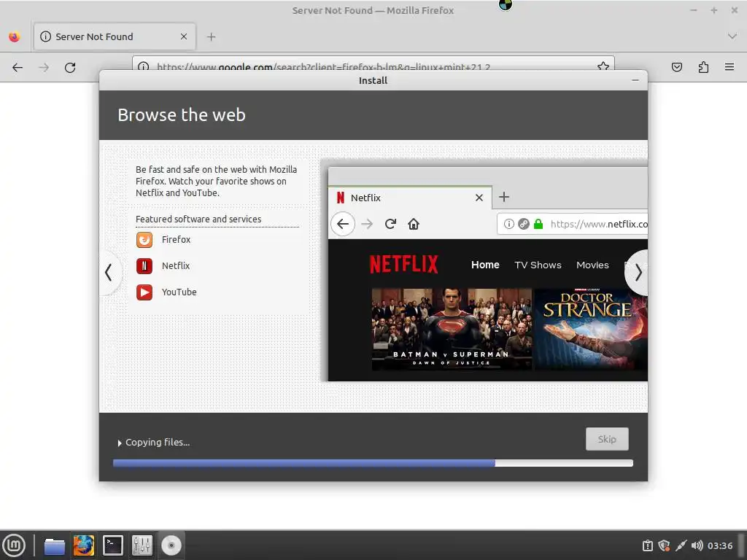Open the file manager from the panel
747x560 pixels.
click(x=54, y=545)
